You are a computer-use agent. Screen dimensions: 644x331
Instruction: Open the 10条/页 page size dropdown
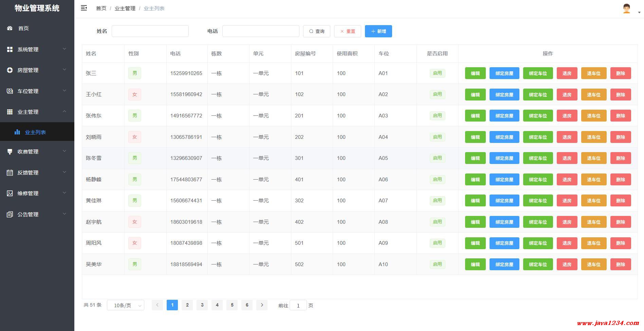click(x=125, y=305)
